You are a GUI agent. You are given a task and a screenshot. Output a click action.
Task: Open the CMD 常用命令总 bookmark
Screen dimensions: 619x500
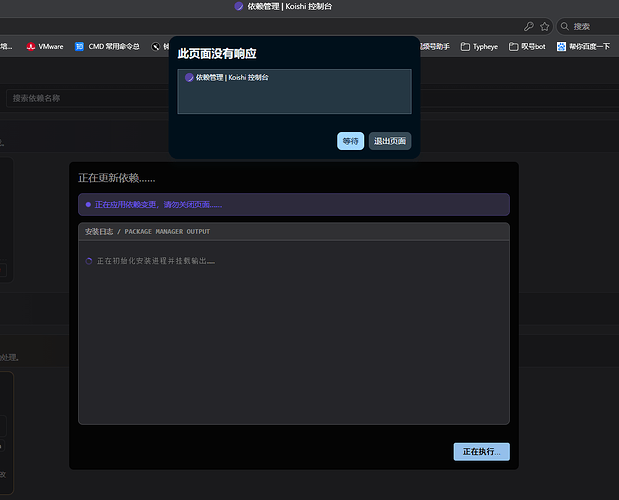click(107, 47)
